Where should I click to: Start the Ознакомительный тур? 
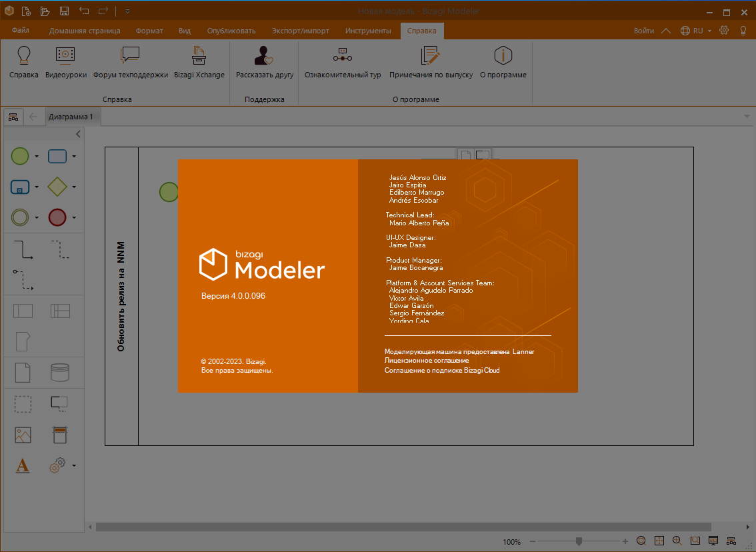coord(342,62)
